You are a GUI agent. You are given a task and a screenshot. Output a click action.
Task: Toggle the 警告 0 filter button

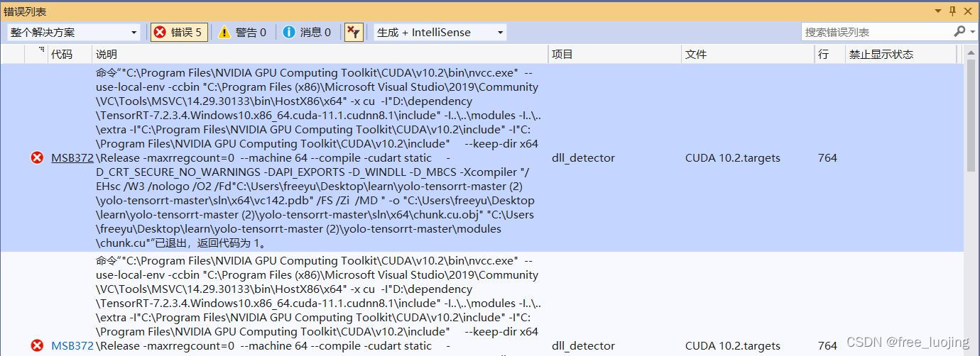[x=243, y=32]
